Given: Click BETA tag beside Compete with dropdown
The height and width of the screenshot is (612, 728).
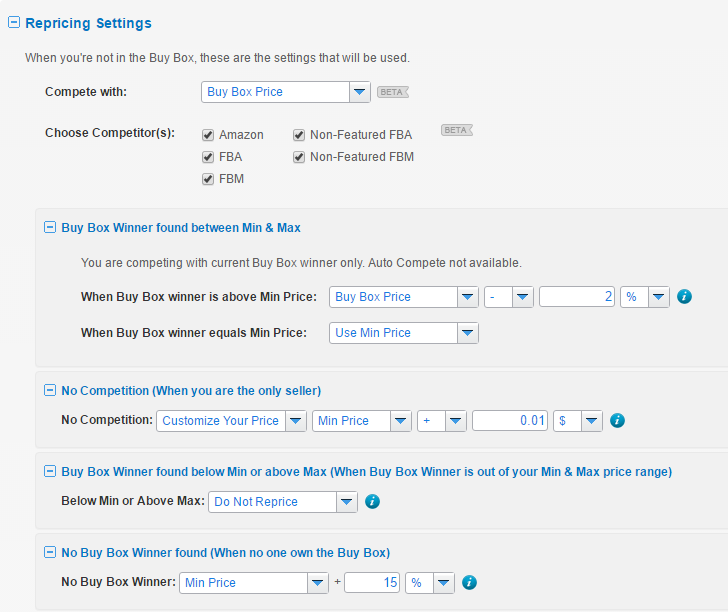Looking at the screenshot, I should (x=392, y=92).
